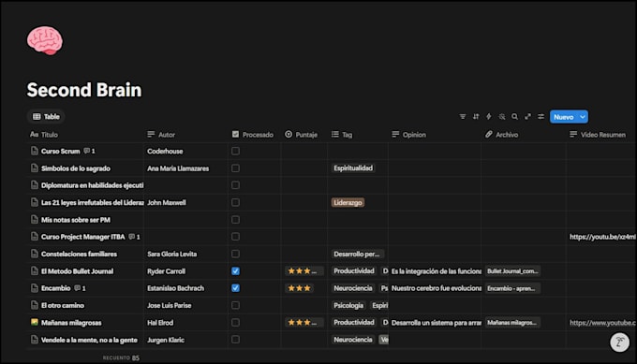Image resolution: width=637 pixels, height=364 pixels.
Task: Open the youtu.be link in Curso Project Manager row
Action: click(602, 237)
